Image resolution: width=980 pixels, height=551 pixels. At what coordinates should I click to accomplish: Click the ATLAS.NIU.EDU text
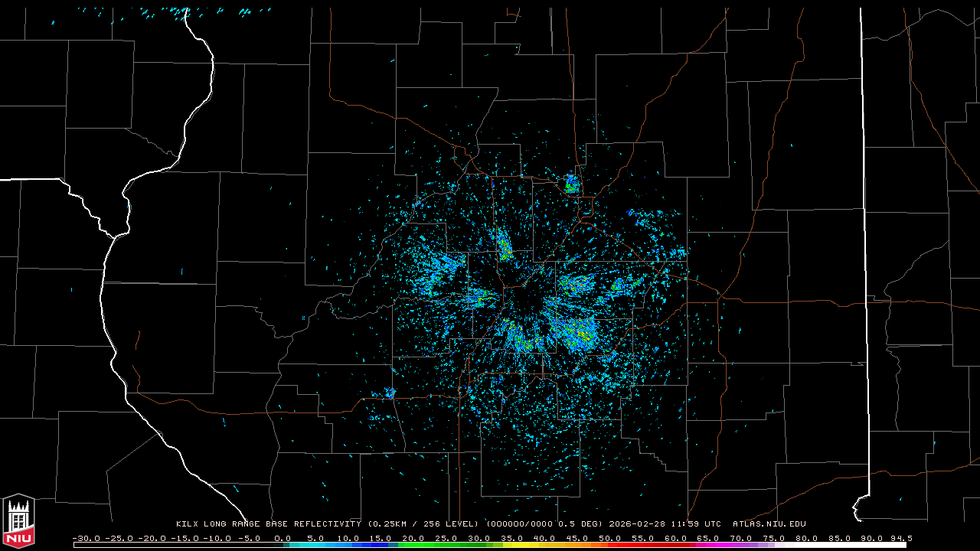(769, 524)
